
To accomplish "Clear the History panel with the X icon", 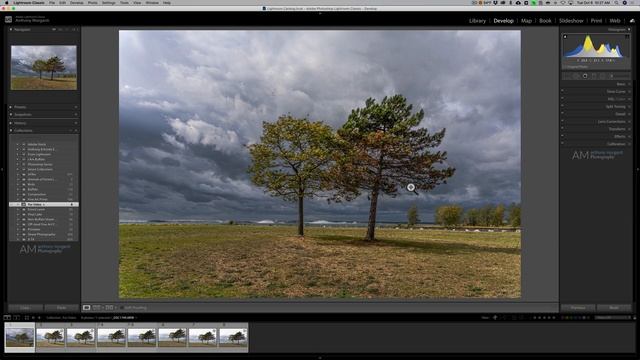I will point(76,123).
